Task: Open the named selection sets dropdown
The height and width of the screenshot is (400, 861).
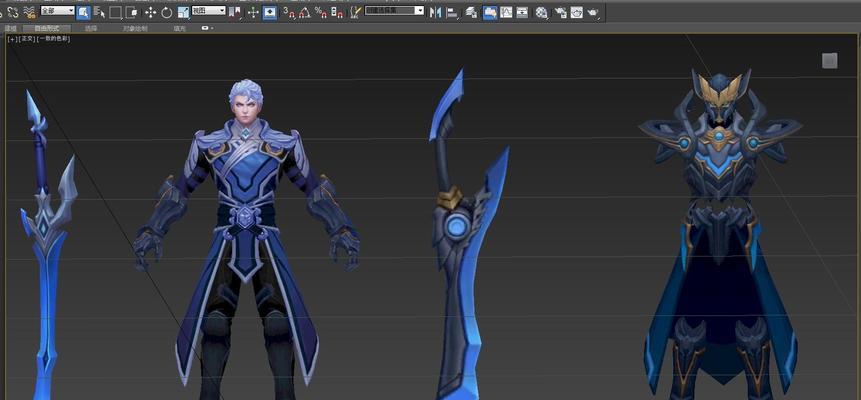Action: coord(394,10)
